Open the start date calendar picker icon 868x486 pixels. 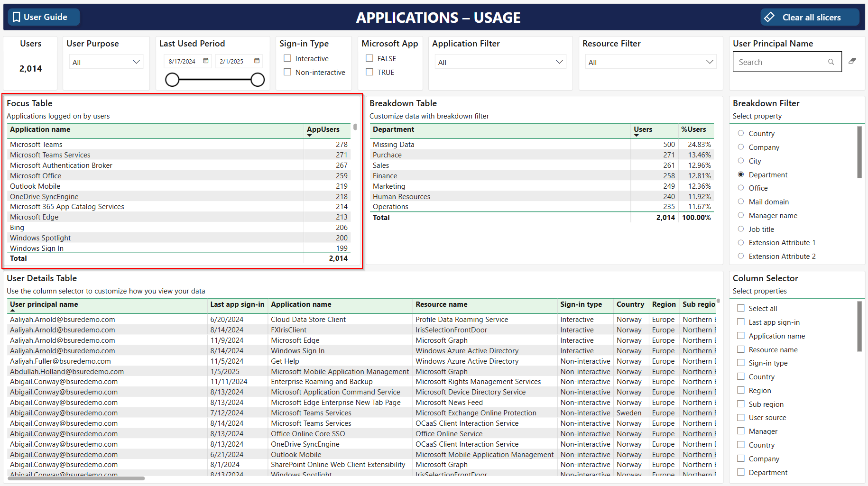(x=206, y=61)
